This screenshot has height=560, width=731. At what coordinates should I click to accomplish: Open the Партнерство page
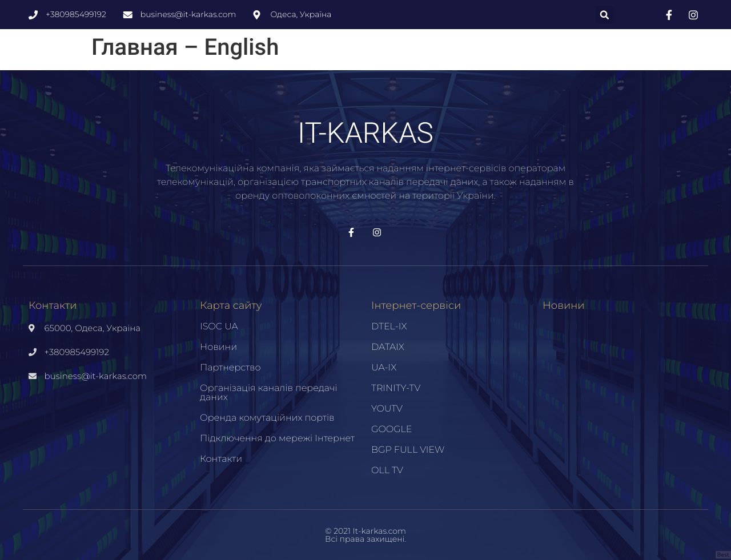click(x=230, y=367)
